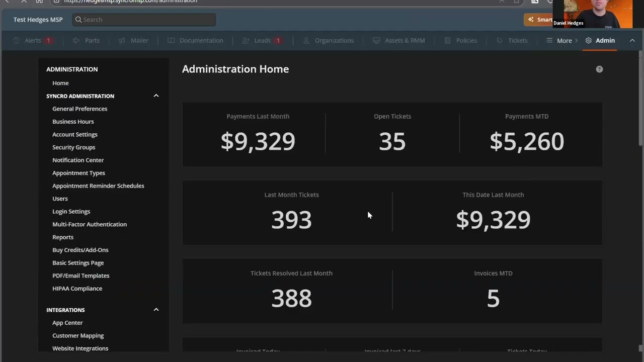The width and height of the screenshot is (644, 362).
Task: Click the search magnifier icon
Action: [x=78, y=20]
